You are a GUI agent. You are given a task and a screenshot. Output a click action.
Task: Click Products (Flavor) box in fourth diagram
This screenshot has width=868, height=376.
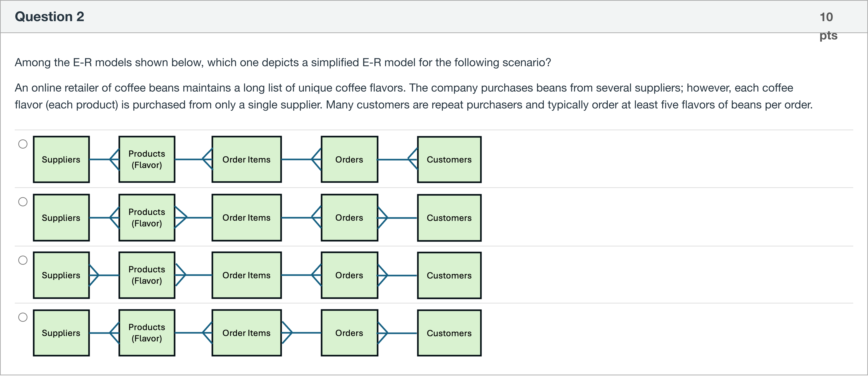click(147, 333)
